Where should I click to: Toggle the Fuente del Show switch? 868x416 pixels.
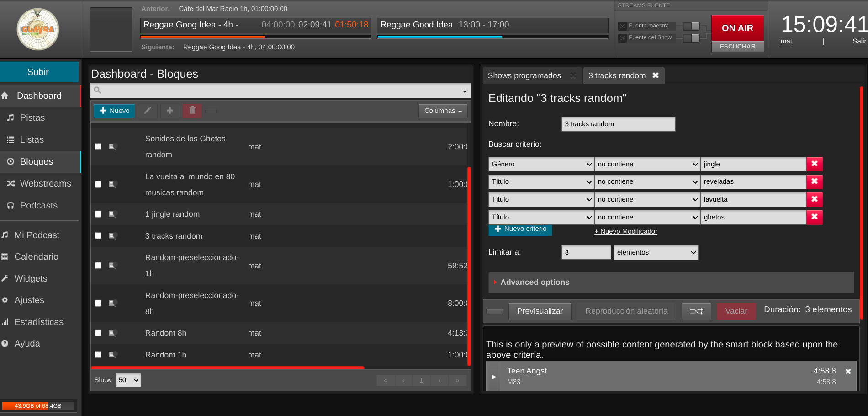[691, 38]
